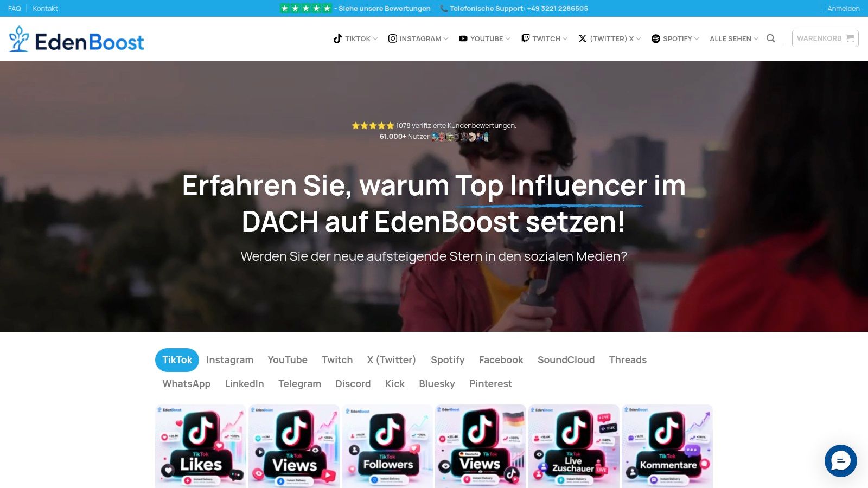Switch to the WhatsApp category tab
The image size is (868, 488).
click(x=186, y=384)
